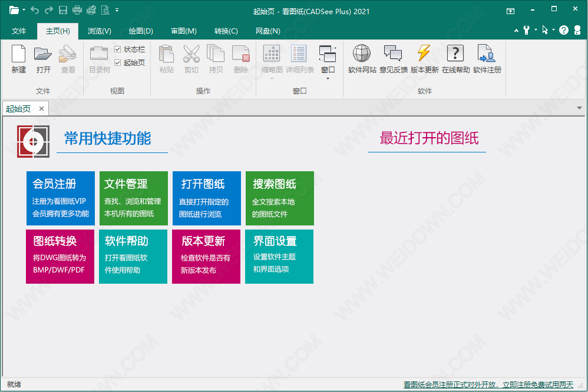Switch to the 浏览(V) ribbon tab

(x=100, y=31)
